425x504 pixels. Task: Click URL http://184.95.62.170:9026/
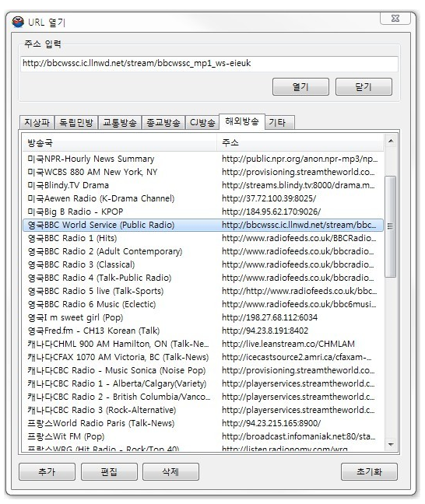pos(271,212)
